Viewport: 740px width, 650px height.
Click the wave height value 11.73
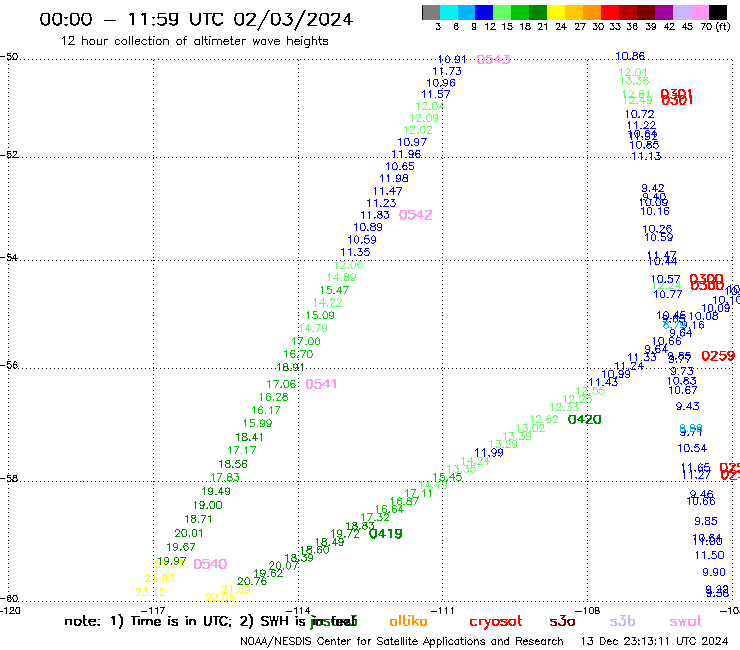pos(447,71)
